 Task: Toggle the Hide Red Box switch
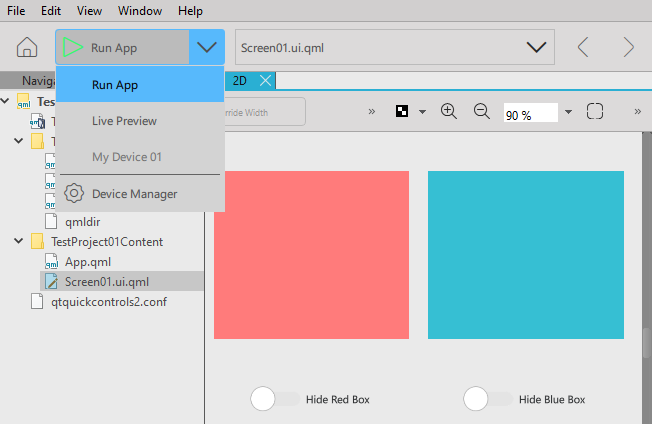tap(275, 399)
